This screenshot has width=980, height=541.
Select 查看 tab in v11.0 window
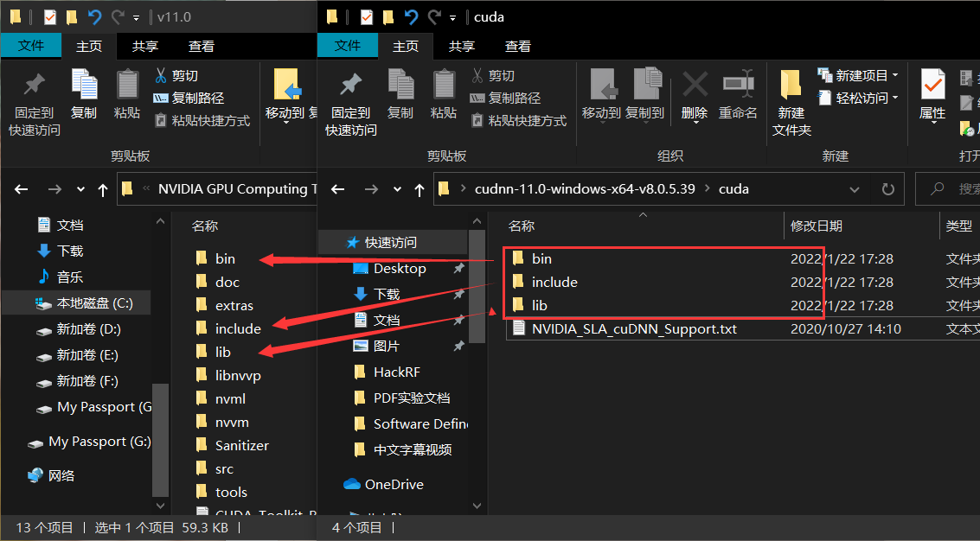(202, 46)
